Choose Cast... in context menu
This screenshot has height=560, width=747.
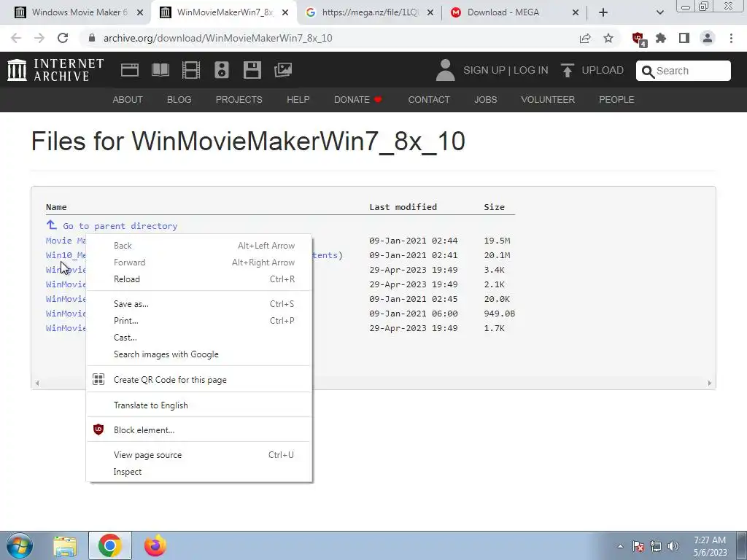click(x=199, y=338)
